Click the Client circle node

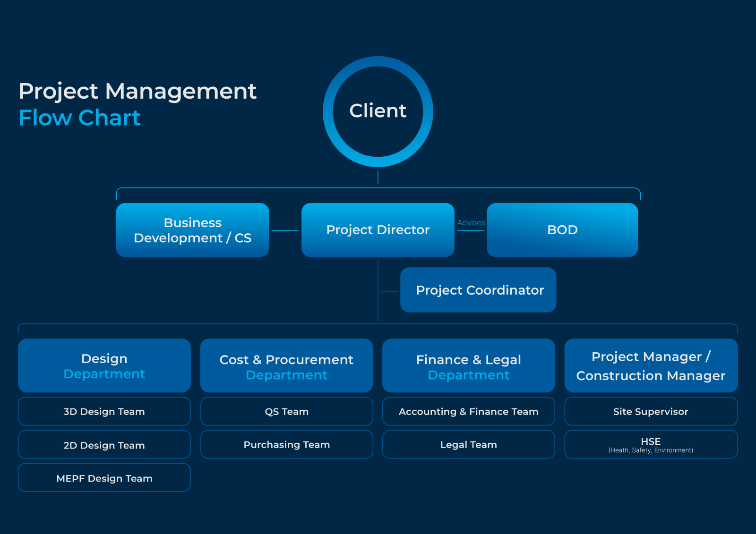coord(378,111)
